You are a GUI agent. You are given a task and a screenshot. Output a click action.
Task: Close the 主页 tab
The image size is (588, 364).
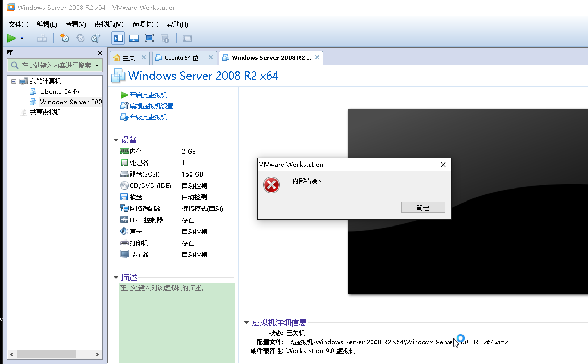coord(144,57)
